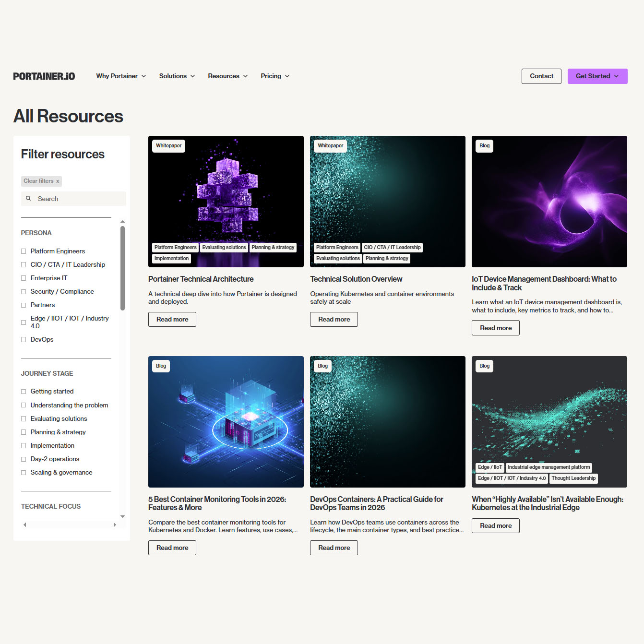644x644 pixels.
Task: Read more on Portainer Technical Architecture
Action: click(172, 319)
